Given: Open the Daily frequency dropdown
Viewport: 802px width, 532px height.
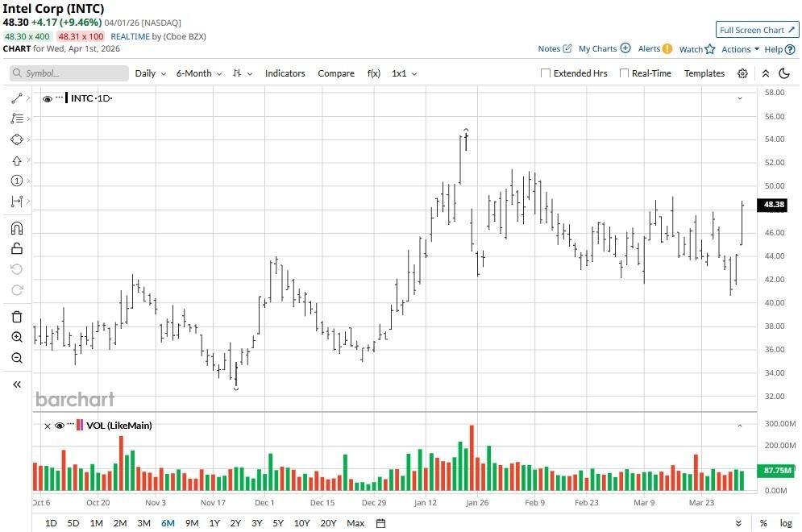Looking at the screenshot, I should [151, 73].
